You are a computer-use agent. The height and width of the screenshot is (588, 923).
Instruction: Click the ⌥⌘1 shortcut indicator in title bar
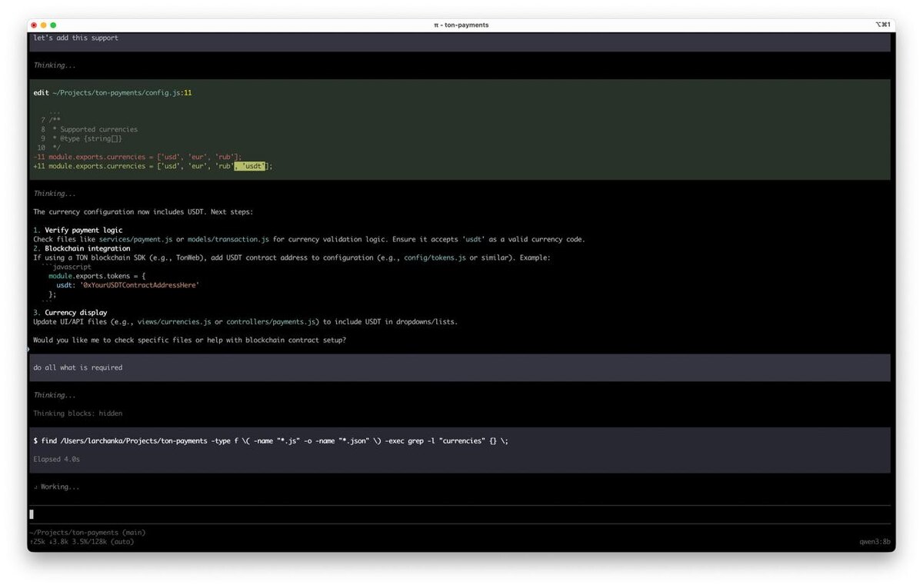[882, 25]
